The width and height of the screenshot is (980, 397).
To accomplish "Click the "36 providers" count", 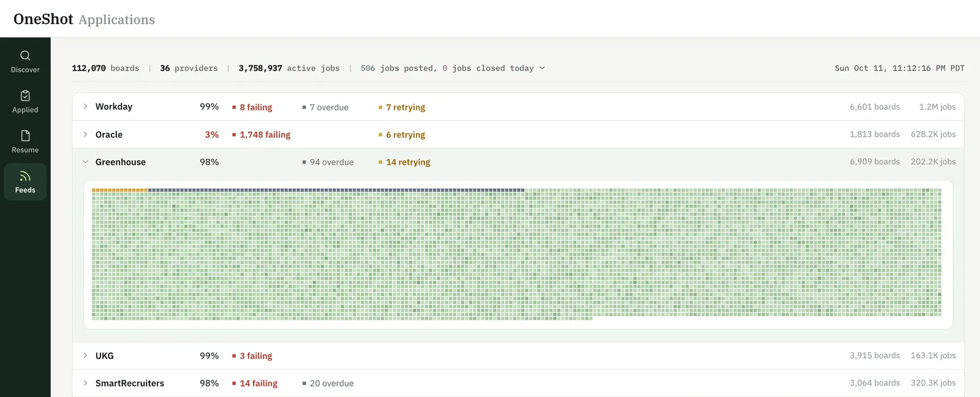I will pos(189,68).
